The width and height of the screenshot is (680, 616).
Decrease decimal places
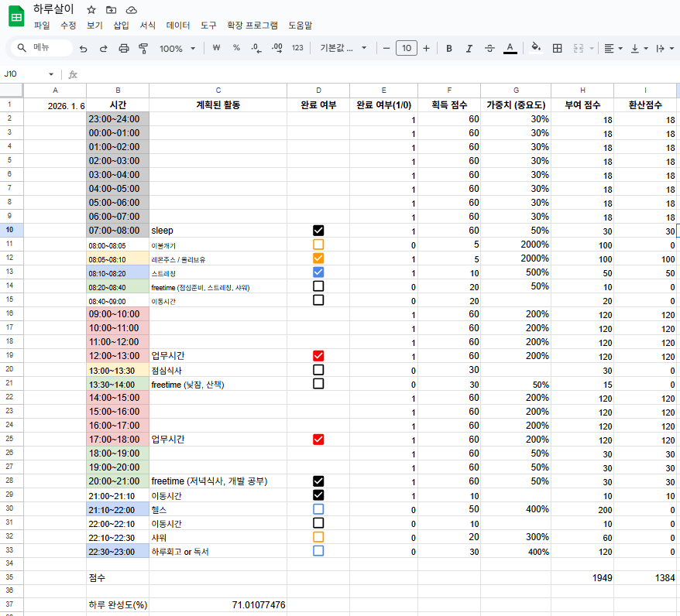[x=256, y=48]
